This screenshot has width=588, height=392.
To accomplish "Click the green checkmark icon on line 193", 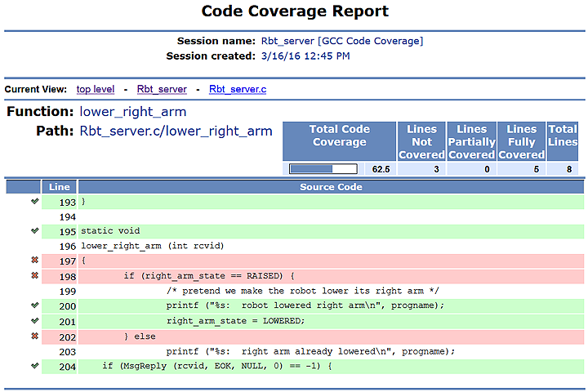I will 34,202.
